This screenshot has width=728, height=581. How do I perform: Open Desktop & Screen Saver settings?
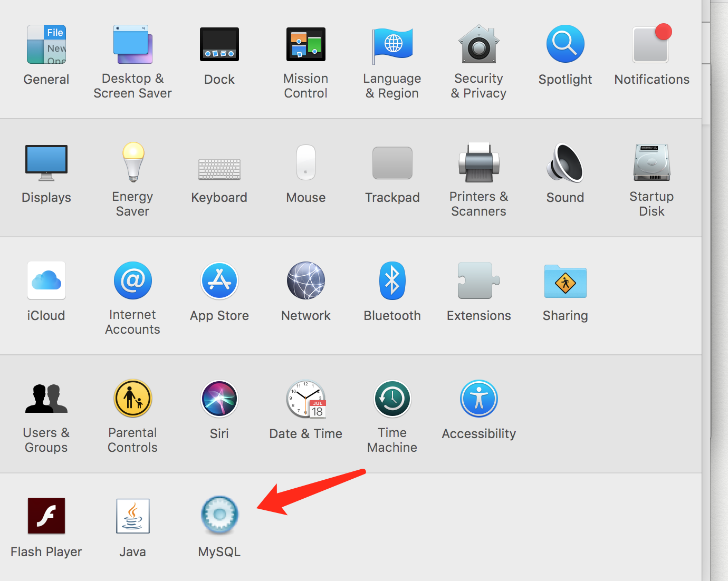point(132,44)
